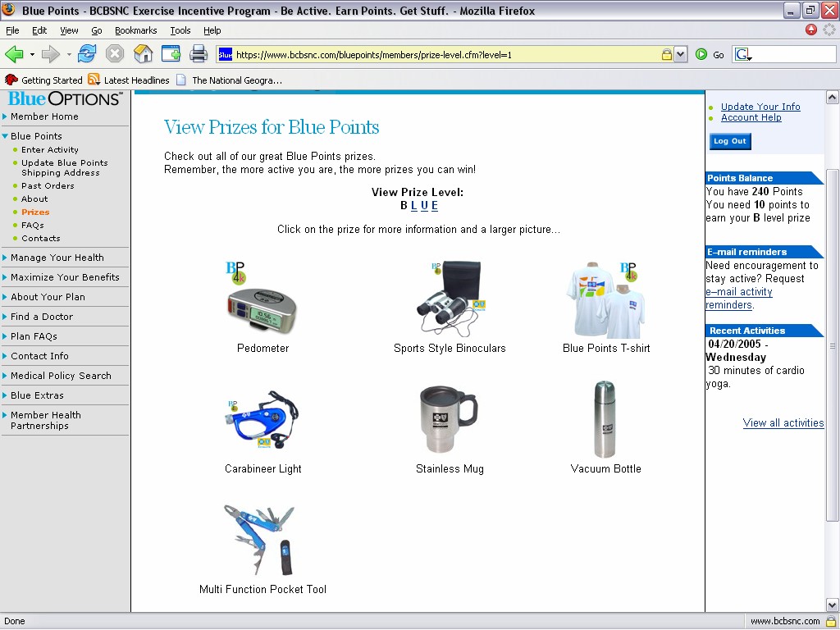Open Past Orders in sidebar
This screenshot has width=840, height=630.
click(48, 186)
